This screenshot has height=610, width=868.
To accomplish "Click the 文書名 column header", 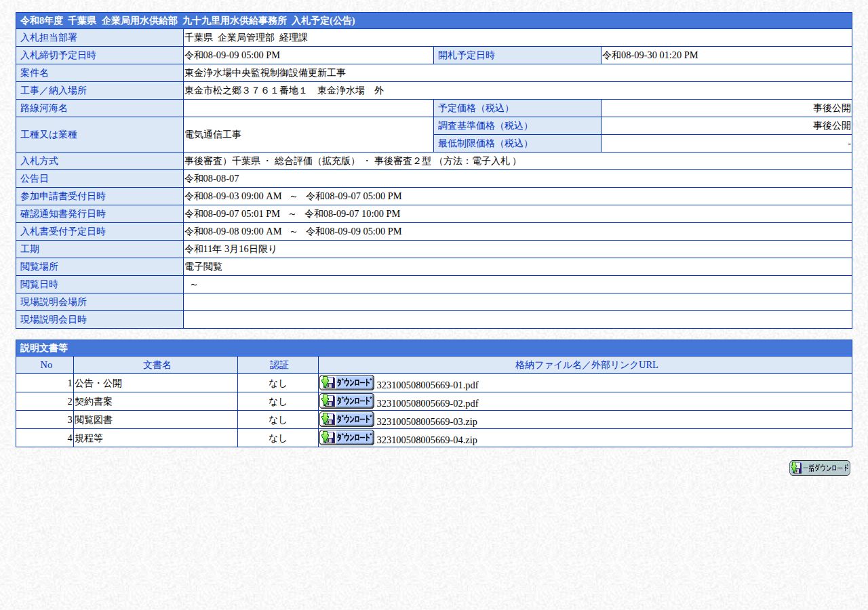I will click(x=156, y=365).
